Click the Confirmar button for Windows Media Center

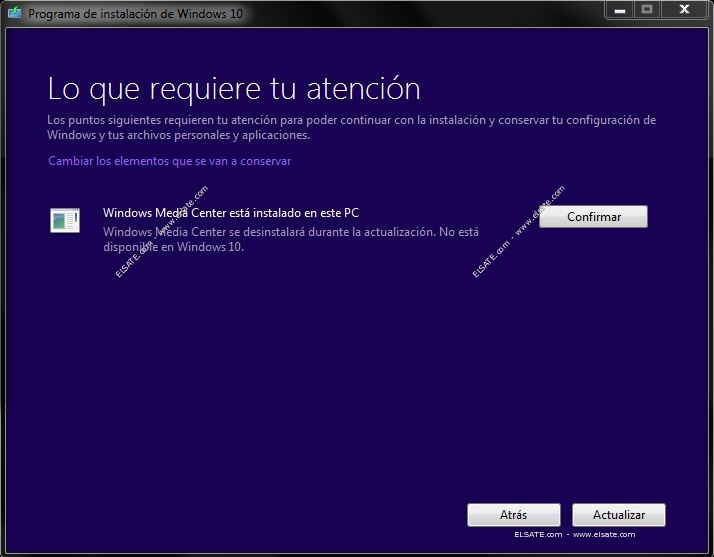pyautogui.click(x=593, y=217)
